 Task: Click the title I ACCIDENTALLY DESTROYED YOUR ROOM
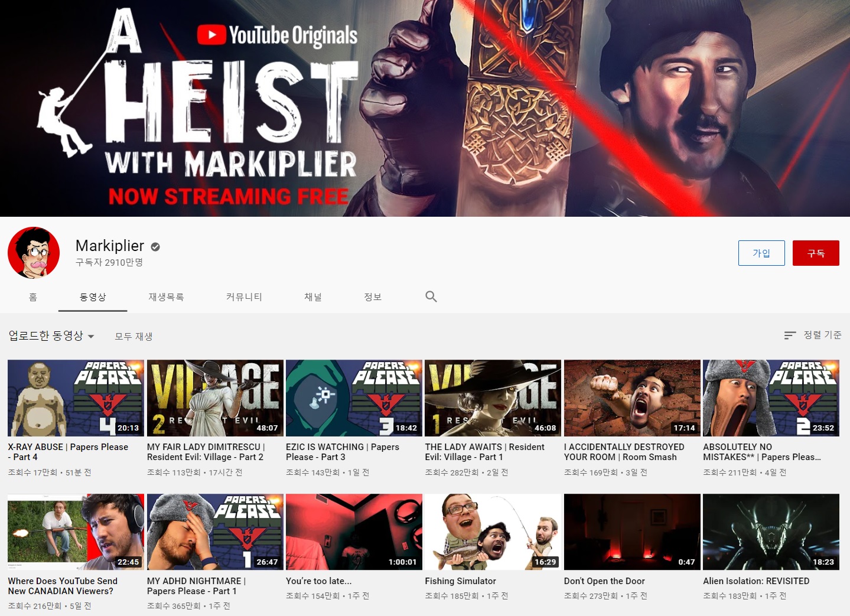pyautogui.click(x=624, y=452)
